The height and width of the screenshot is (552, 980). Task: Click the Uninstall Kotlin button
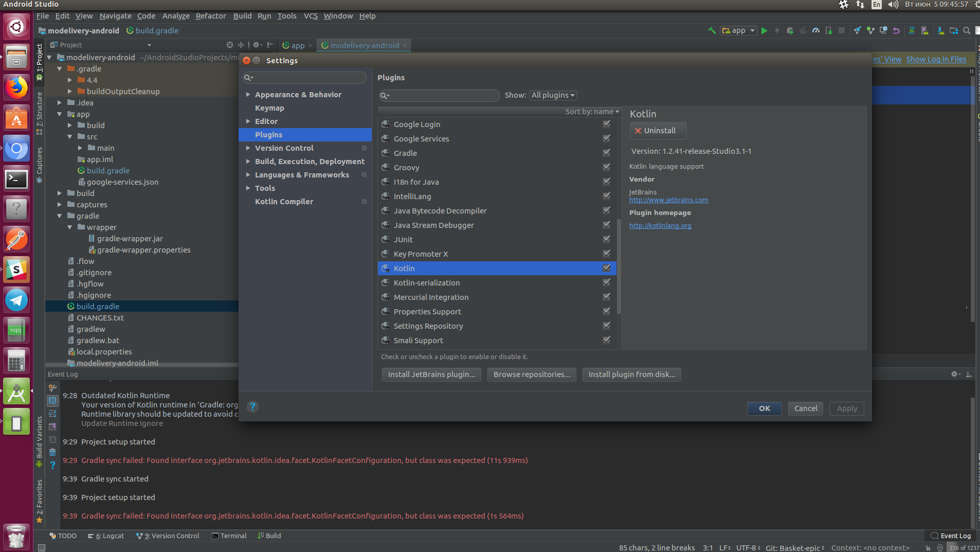click(x=658, y=131)
